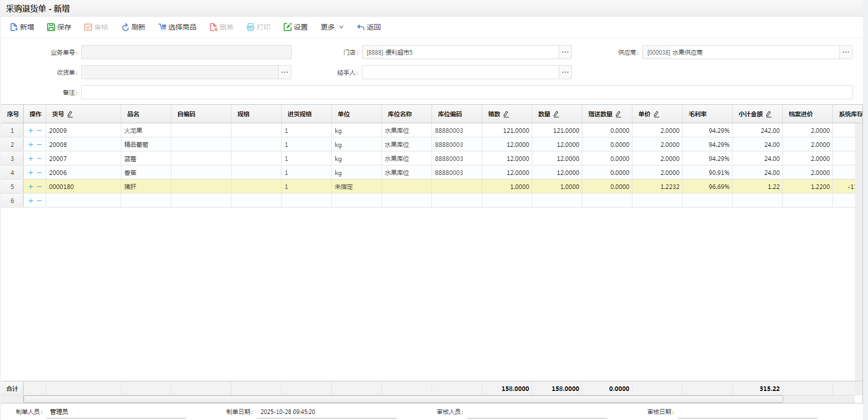868x420 pixels.
Task: Expand the 更多 dropdown menu
Action: coord(332,27)
